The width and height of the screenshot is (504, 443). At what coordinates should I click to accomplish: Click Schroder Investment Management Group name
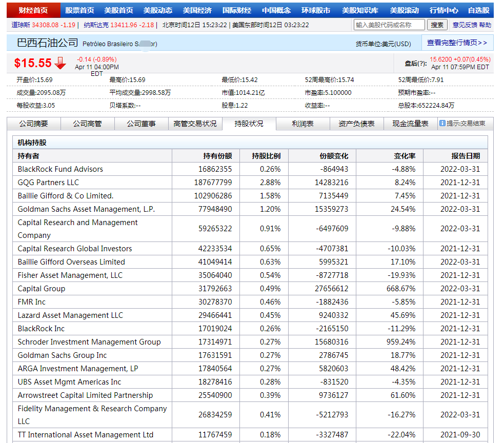pos(89,341)
